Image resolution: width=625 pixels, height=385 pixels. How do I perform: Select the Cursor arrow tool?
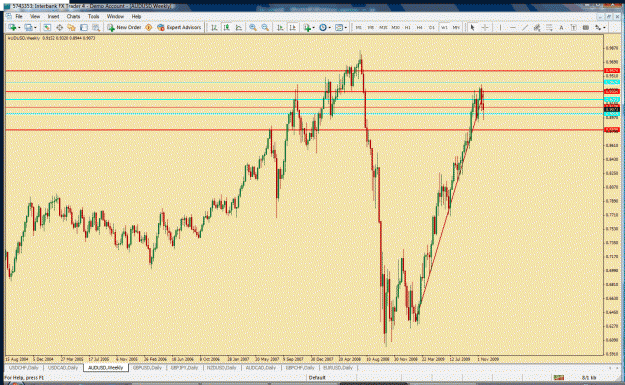click(472, 28)
